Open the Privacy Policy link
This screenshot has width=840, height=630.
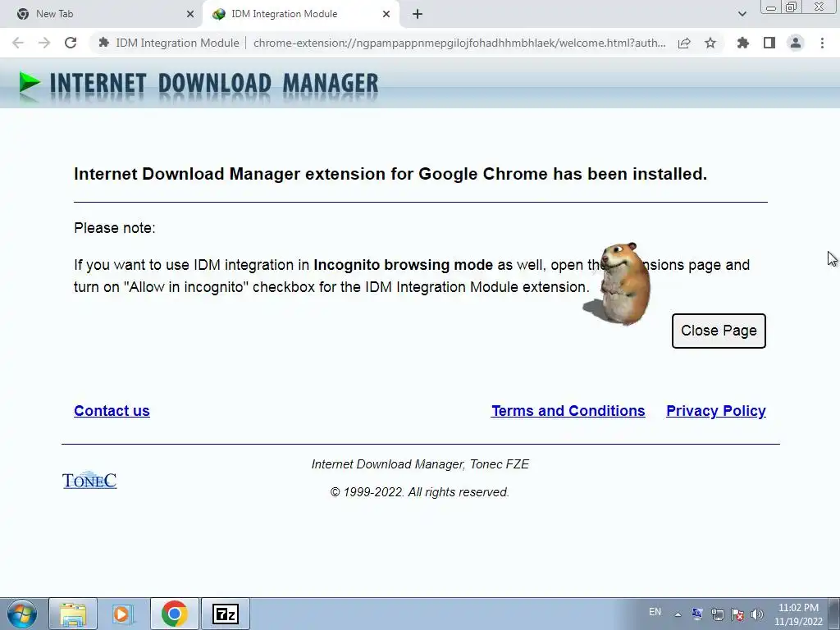click(x=715, y=411)
